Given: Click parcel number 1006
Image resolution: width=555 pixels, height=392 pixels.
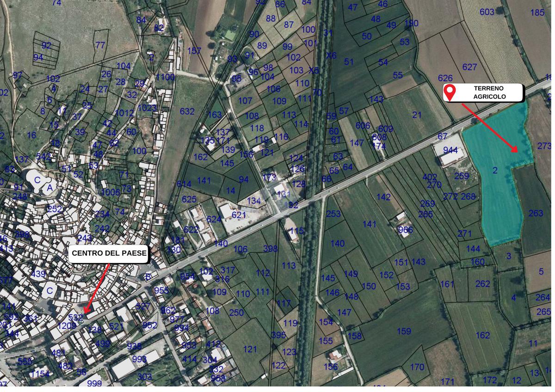Looking at the screenshot, I should 111,192.
